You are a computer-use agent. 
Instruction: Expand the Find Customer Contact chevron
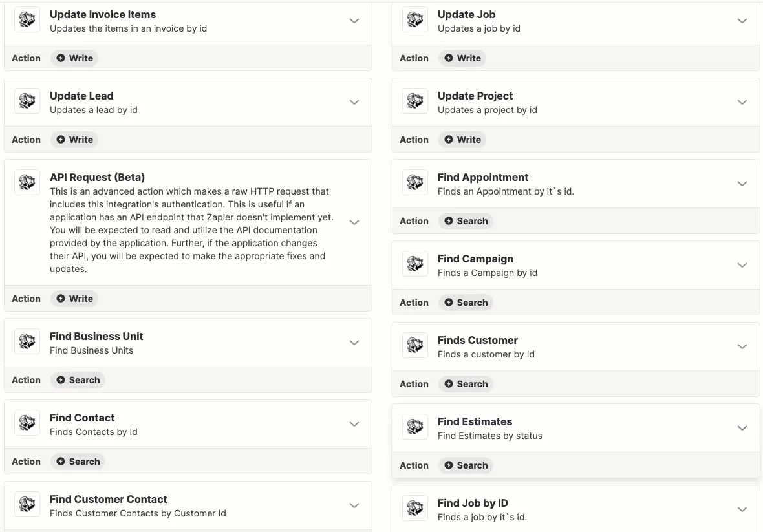[354, 505]
